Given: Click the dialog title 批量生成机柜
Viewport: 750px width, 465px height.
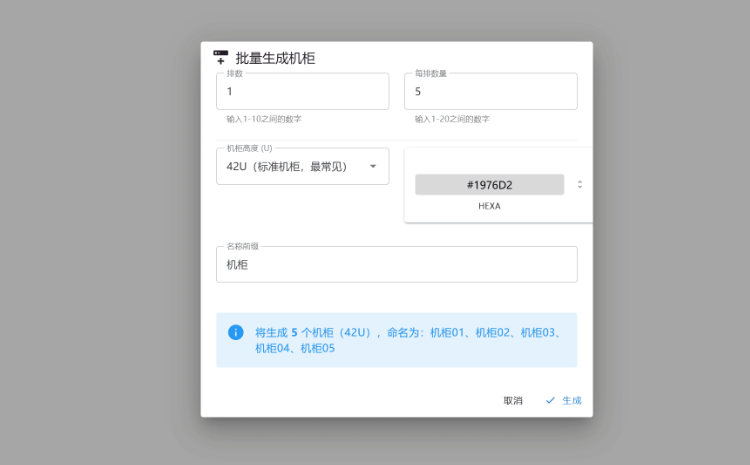Looking at the screenshot, I should 275,58.
